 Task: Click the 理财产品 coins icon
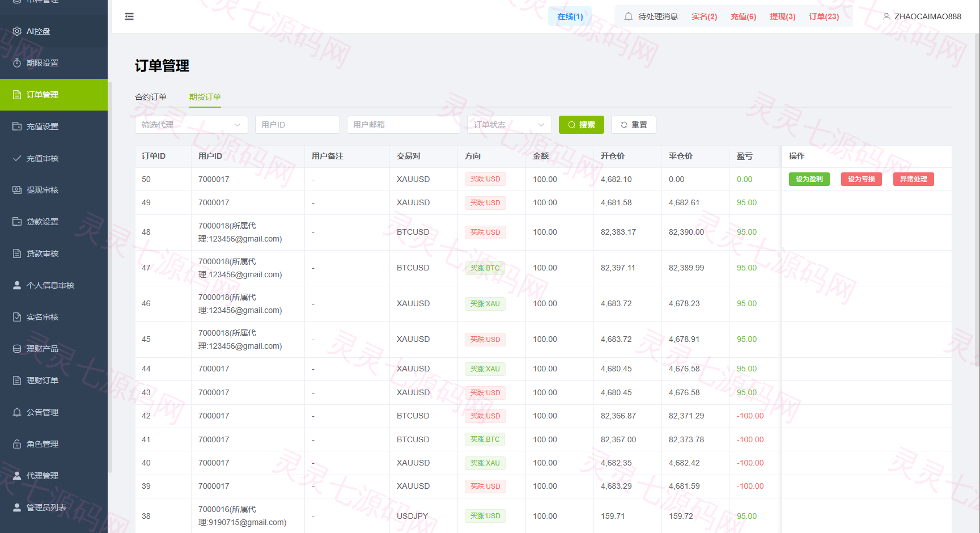click(17, 349)
